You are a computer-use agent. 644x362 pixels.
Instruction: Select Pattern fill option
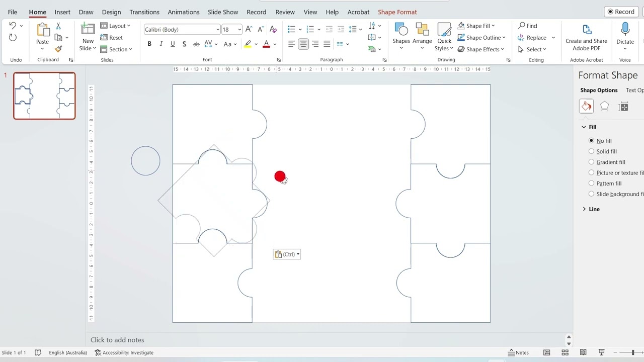point(591,183)
